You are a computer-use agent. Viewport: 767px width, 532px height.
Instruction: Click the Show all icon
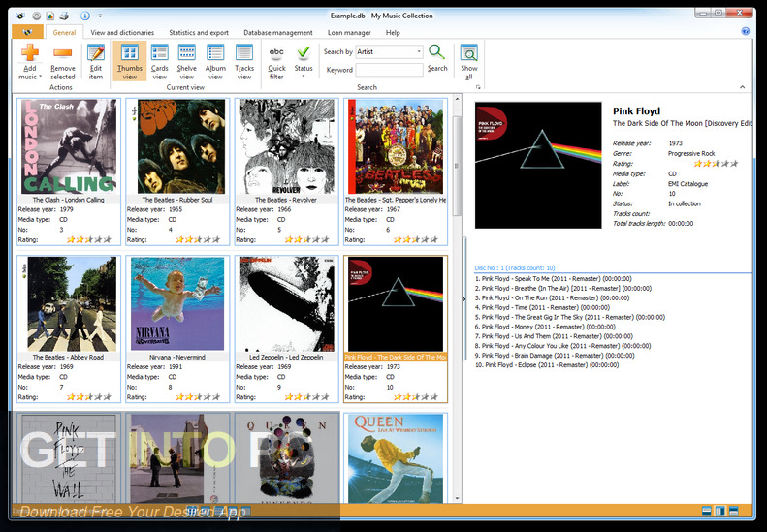pyautogui.click(x=468, y=52)
